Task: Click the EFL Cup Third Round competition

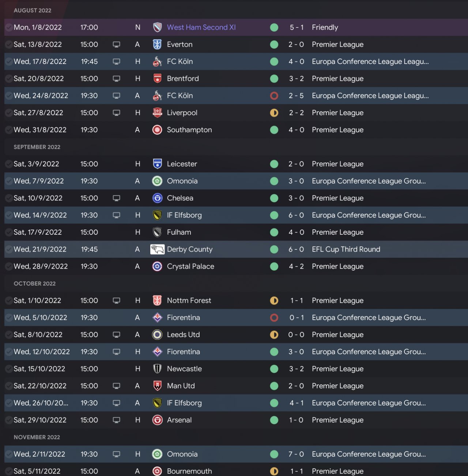Action: point(346,249)
